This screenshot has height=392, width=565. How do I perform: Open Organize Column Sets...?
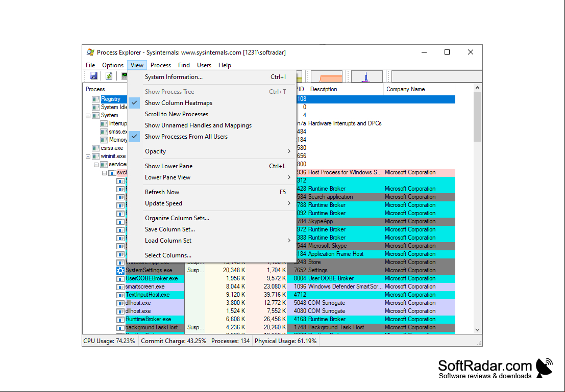211,218
